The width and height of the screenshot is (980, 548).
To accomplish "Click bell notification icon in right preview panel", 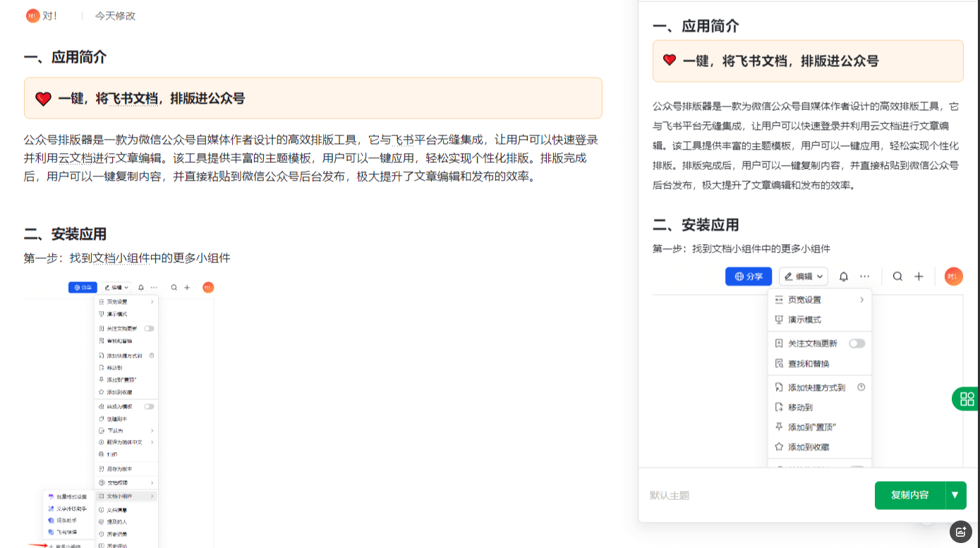I will point(843,276).
